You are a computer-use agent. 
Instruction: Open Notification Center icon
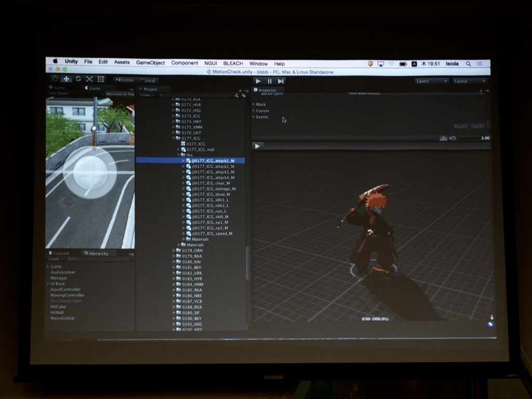coord(480,64)
